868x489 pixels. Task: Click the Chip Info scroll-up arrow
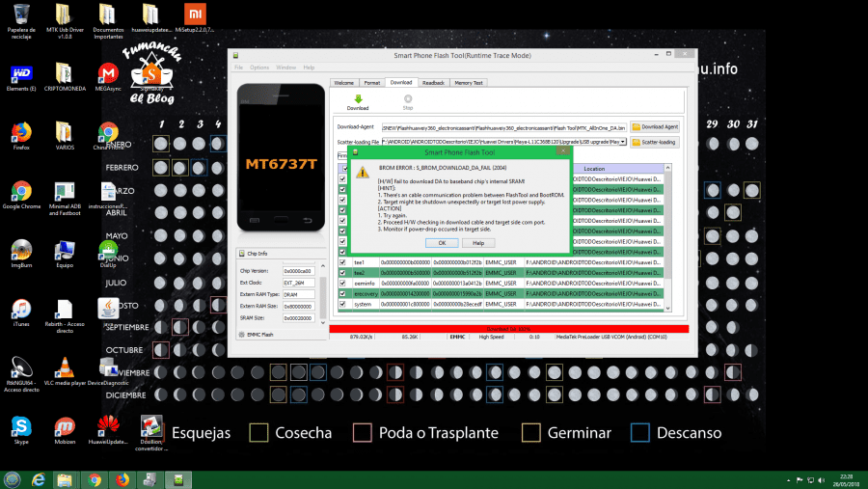click(323, 266)
